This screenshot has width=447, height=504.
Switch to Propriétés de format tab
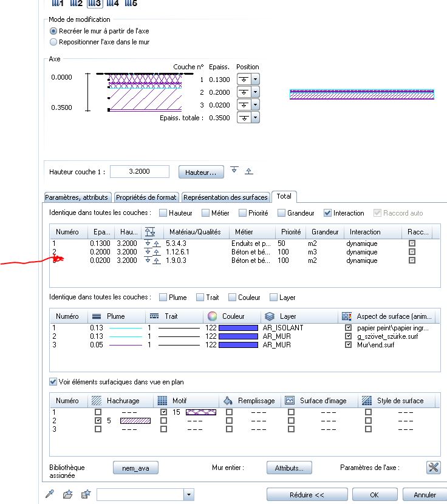[x=146, y=197]
